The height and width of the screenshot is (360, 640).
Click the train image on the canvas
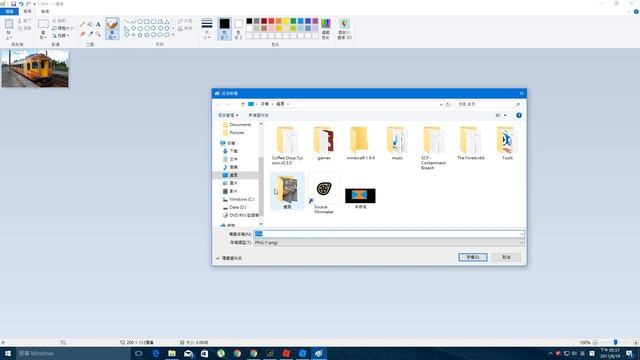(x=35, y=69)
